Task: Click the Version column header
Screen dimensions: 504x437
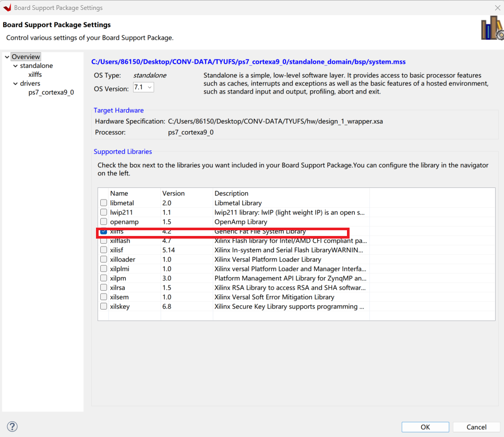Action: (x=173, y=193)
